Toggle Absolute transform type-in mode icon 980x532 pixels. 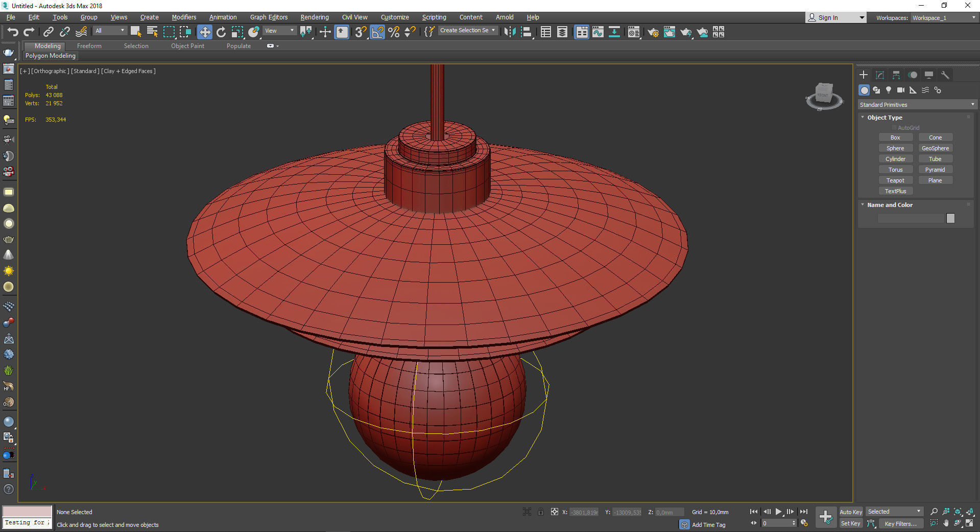pos(555,512)
